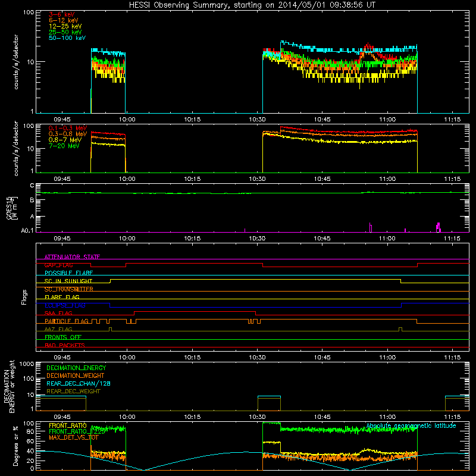
Task: Select the ECLIPSE_FLAG label
Action: pos(65,305)
